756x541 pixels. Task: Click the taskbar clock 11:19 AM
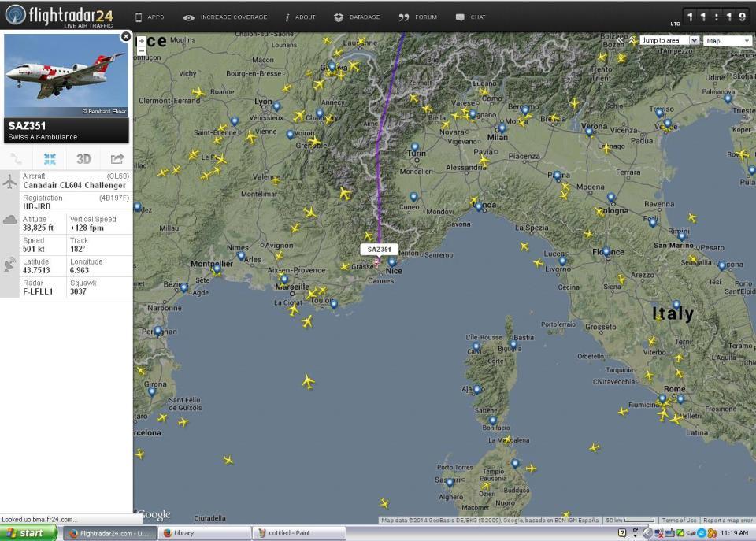(x=734, y=533)
